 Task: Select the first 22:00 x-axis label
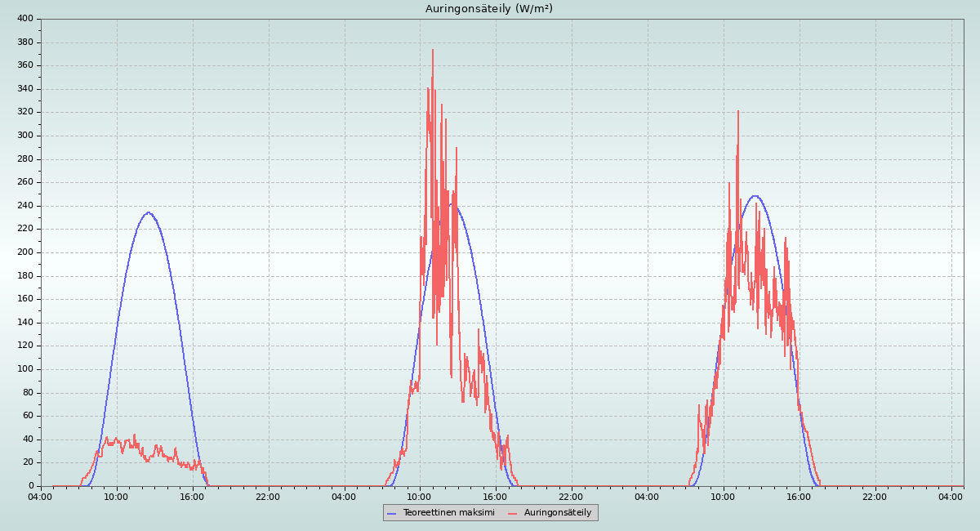(268, 497)
